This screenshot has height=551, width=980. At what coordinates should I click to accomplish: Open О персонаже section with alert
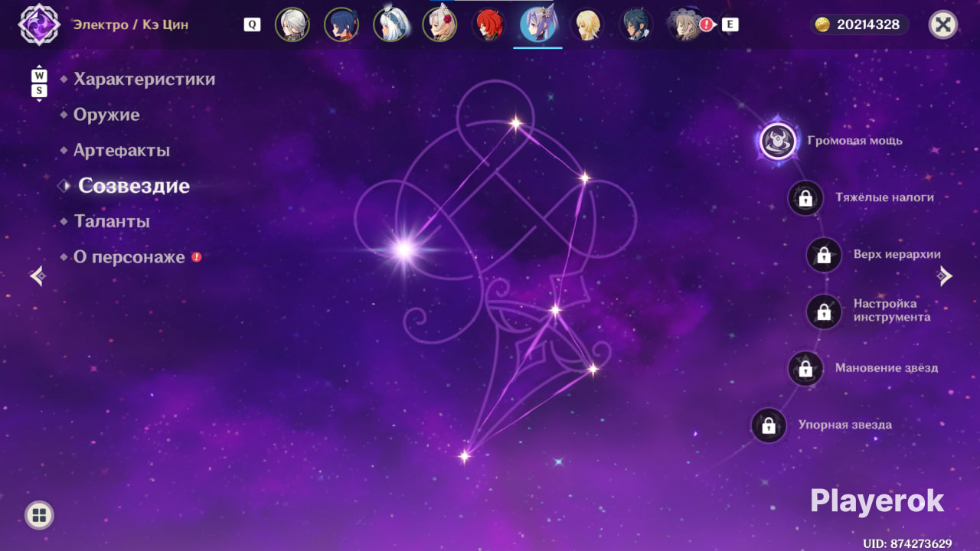(130, 257)
